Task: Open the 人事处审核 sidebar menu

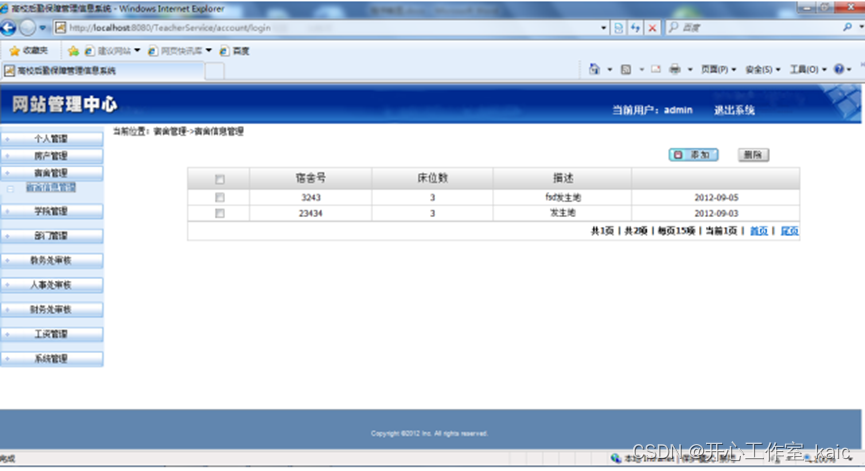Action: tap(51, 285)
